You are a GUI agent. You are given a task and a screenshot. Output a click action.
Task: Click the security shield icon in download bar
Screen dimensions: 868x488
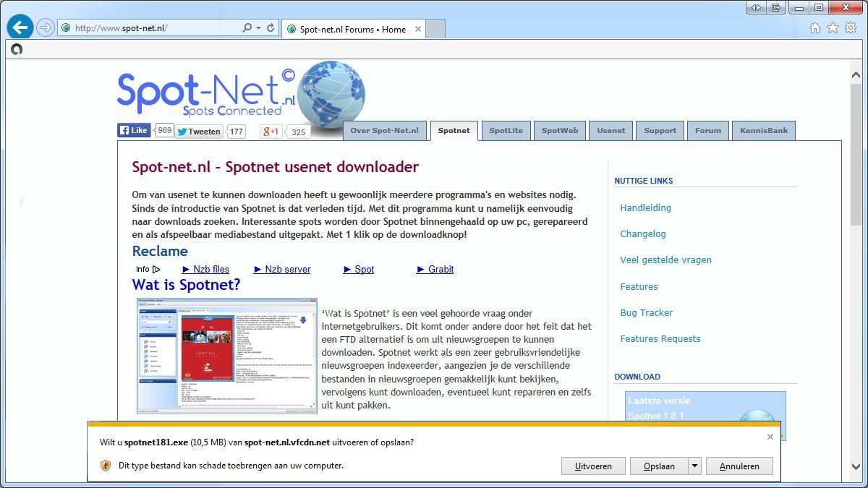106,466
